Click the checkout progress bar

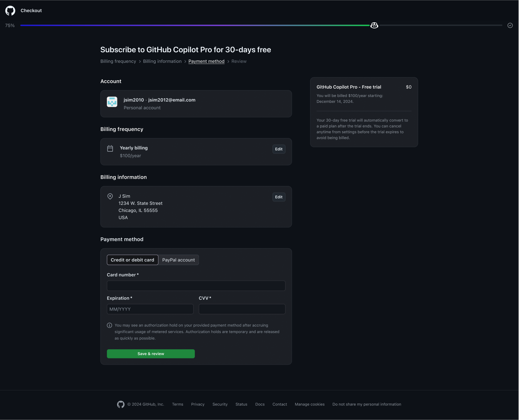click(195, 25)
